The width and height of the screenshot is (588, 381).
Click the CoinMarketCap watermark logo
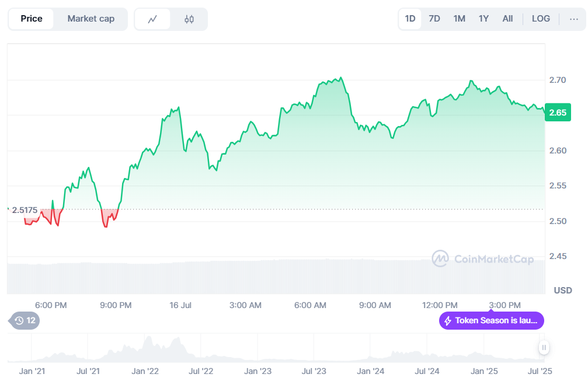(440, 258)
